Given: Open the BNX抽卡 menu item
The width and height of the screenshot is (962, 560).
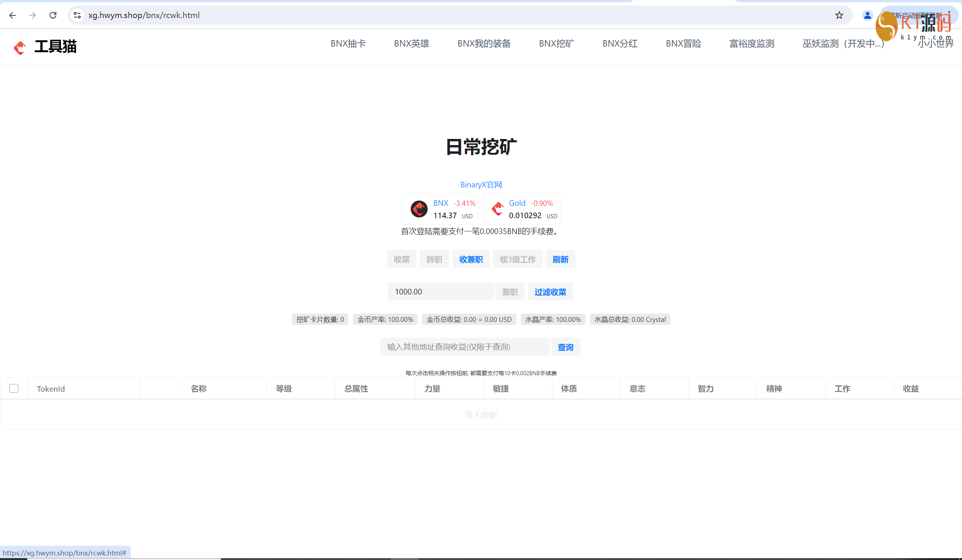Looking at the screenshot, I should (x=348, y=44).
